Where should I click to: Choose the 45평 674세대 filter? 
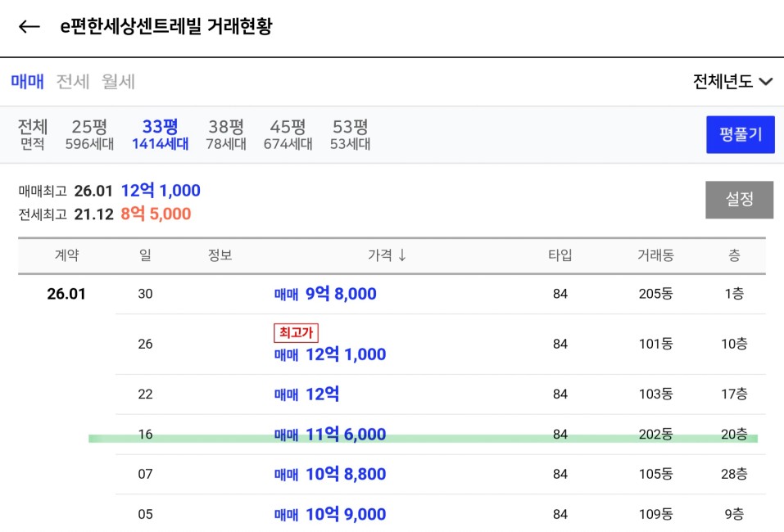(x=288, y=135)
